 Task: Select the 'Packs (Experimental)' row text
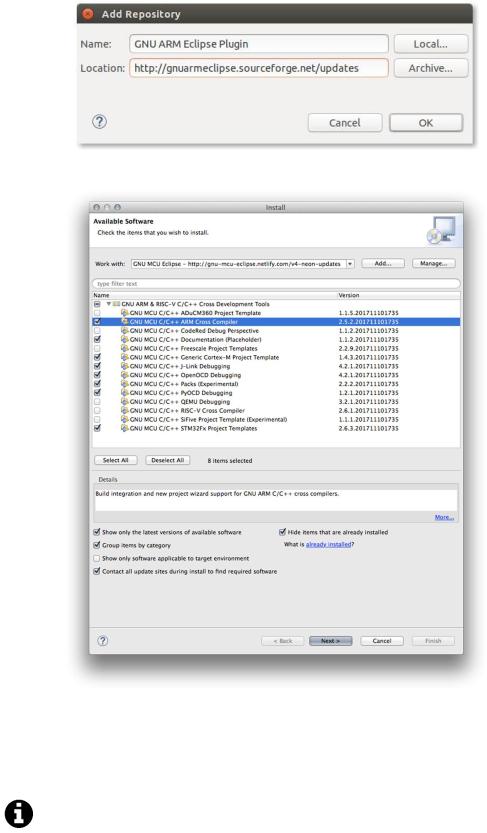(x=184, y=384)
